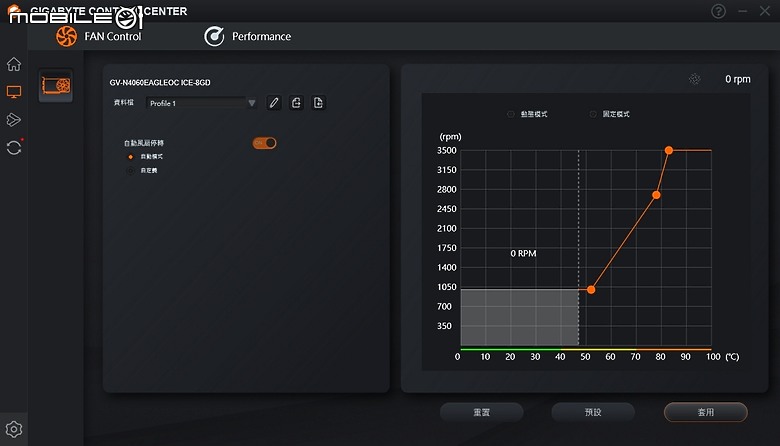The image size is (780, 446).
Task: Expand the Profile 1 dropdown arrow
Action: pos(252,103)
